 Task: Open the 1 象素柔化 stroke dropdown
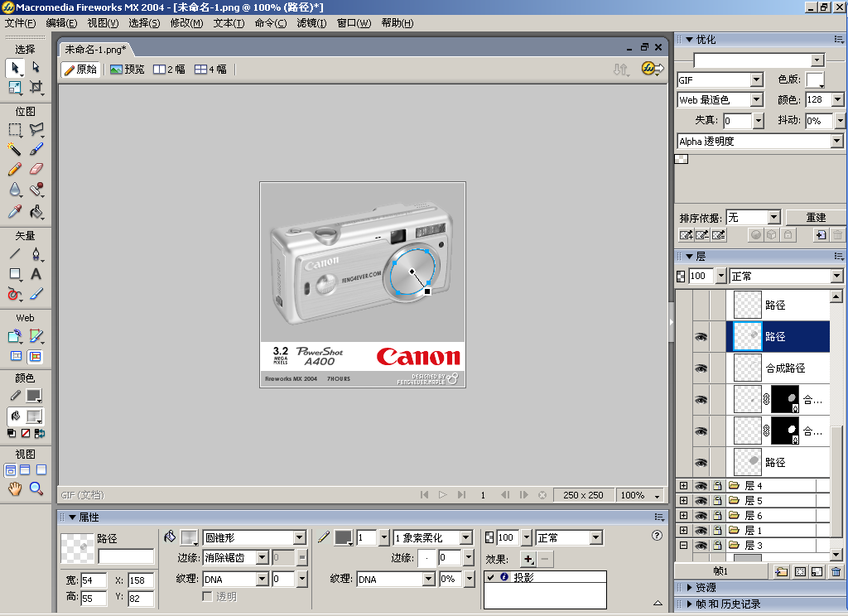tap(466, 537)
